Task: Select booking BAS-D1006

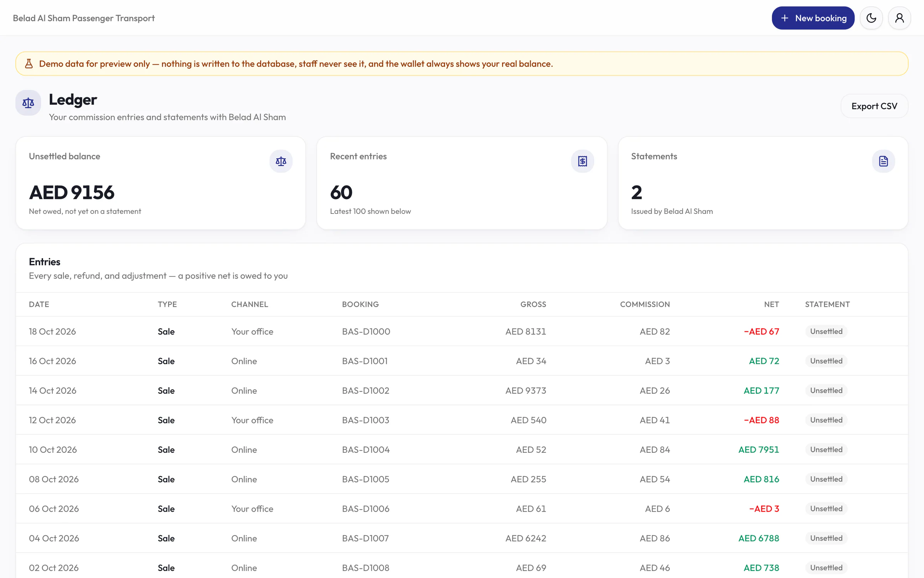Action: 366,509
